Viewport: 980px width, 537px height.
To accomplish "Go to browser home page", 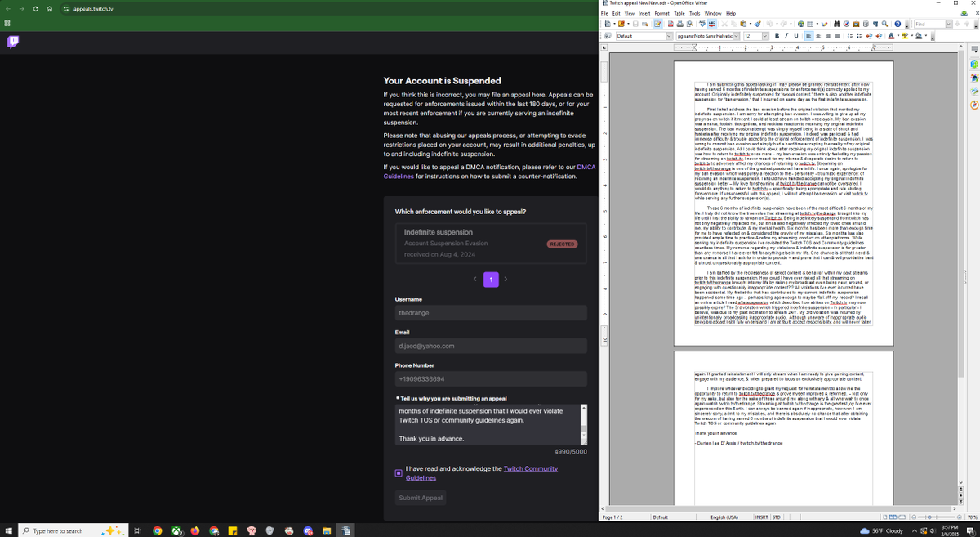I will tap(49, 9).
